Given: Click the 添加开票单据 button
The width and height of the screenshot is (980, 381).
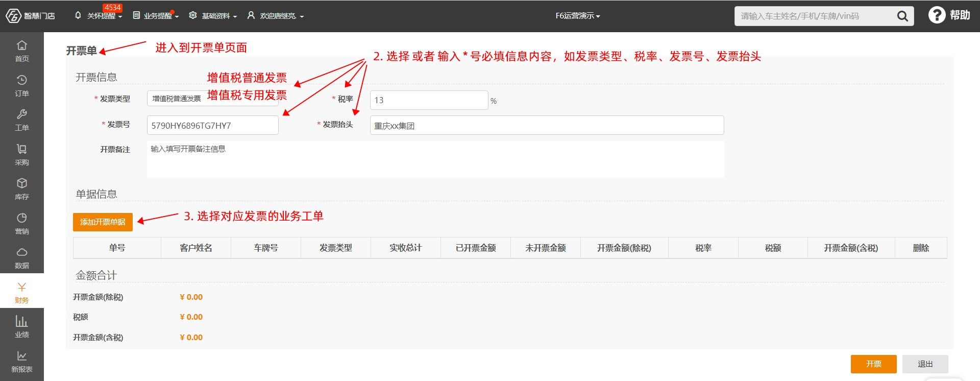Looking at the screenshot, I should click(x=103, y=222).
